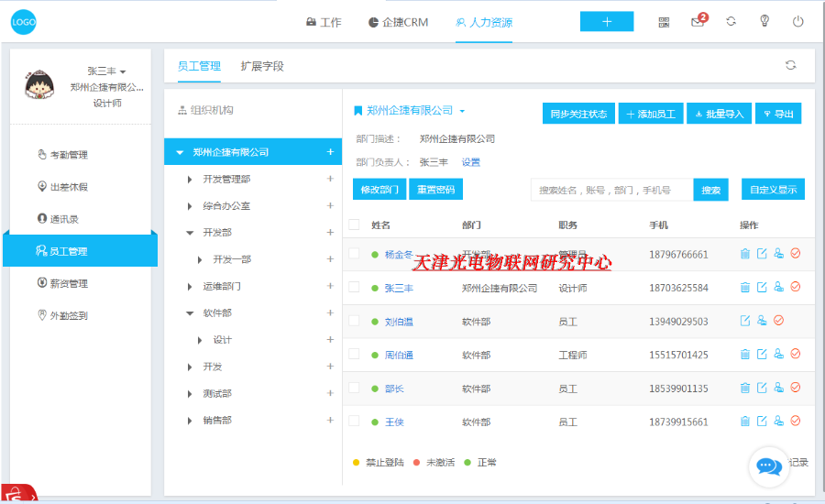Select the 扩展字段 tab
Screen dimensions: 825x504
click(x=262, y=66)
